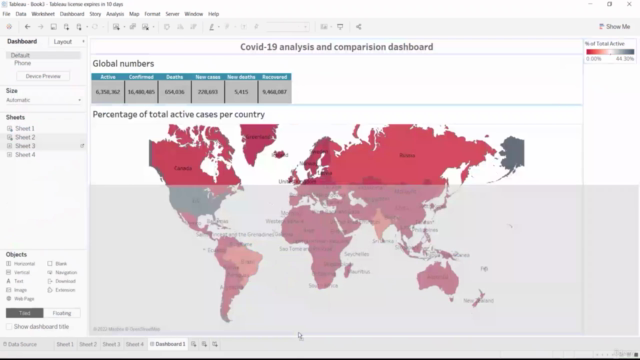Save the workbook using the save icon
The image size is (640, 360).
[x=53, y=27]
